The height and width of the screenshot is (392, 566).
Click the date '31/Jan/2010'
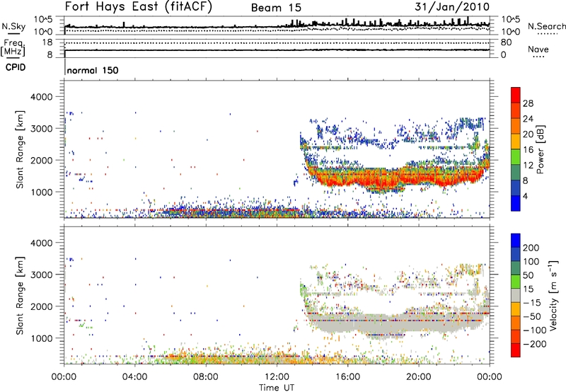(452, 6)
